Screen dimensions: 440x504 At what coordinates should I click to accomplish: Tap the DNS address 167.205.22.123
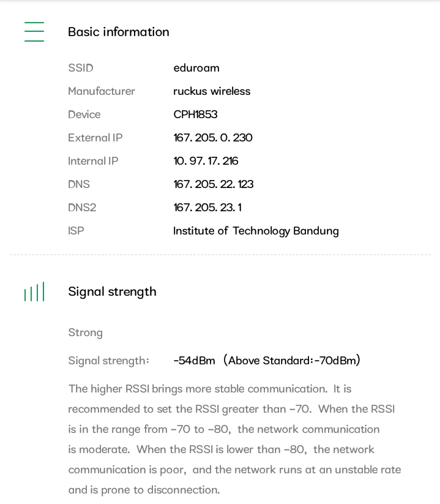point(213,184)
